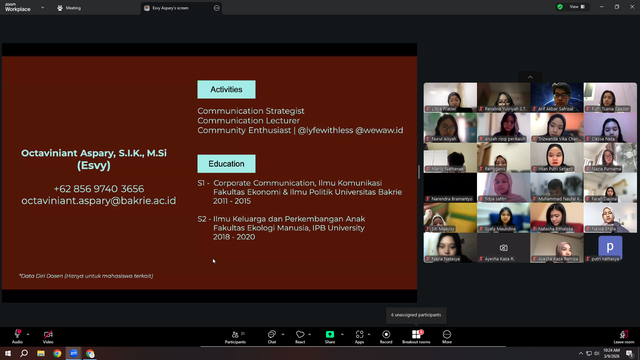The width and height of the screenshot is (640, 360).
Task: Select Nurul Aisyah's video tile
Action: point(450,127)
